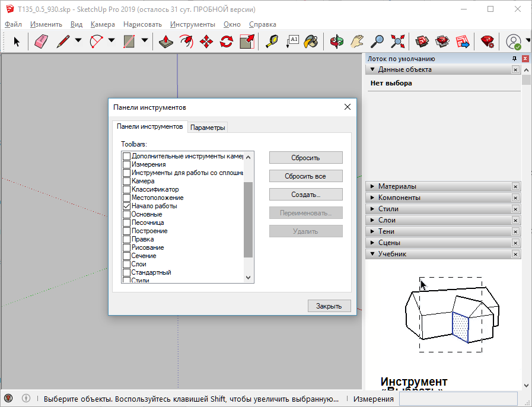Choose the Move tool with red arrows
This screenshot has width=532, height=407.
[x=206, y=42]
